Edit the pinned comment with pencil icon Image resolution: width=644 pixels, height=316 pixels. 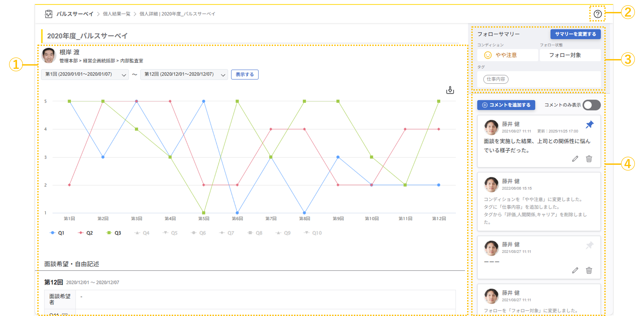point(575,159)
